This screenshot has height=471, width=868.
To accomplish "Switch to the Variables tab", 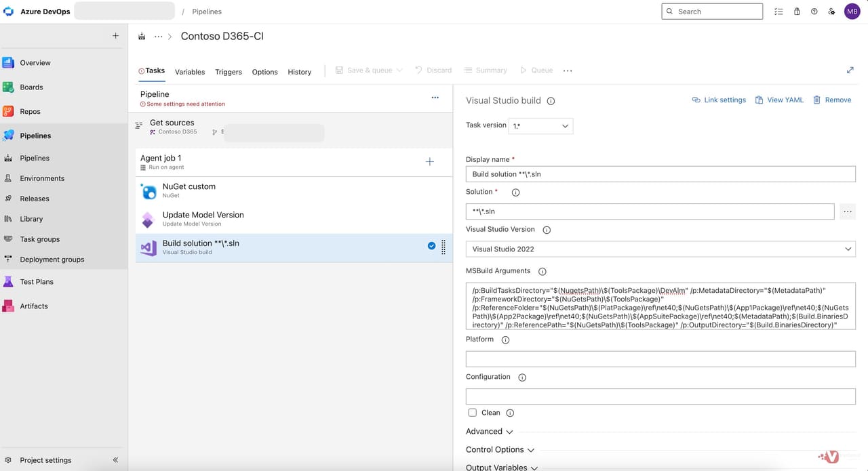I will tap(190, 72).
